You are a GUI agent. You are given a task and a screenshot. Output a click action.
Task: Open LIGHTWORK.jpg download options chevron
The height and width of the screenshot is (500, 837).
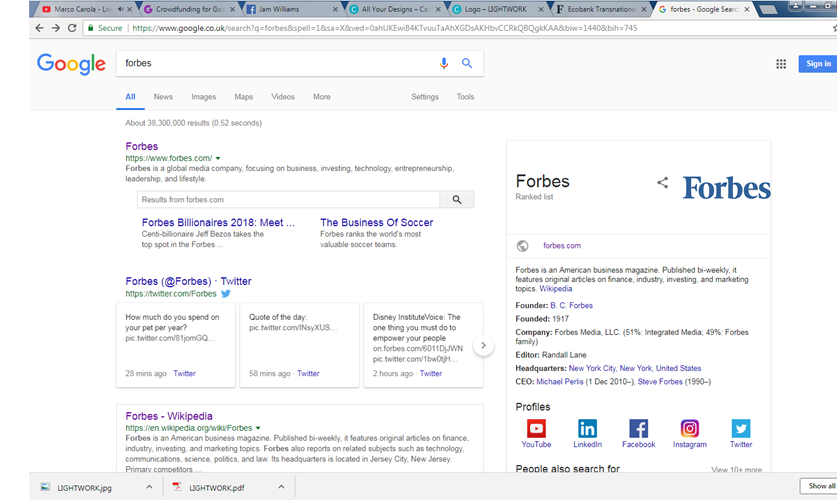click(149, 487)
